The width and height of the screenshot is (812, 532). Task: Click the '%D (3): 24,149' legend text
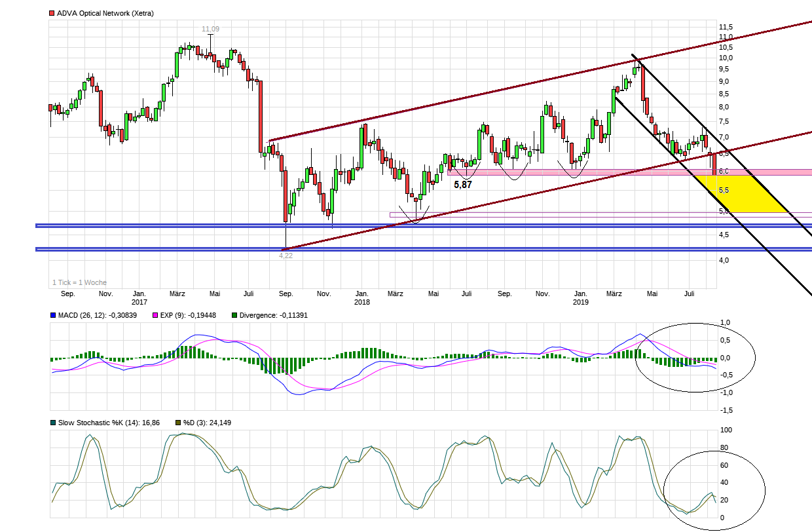tap(207, 423)
